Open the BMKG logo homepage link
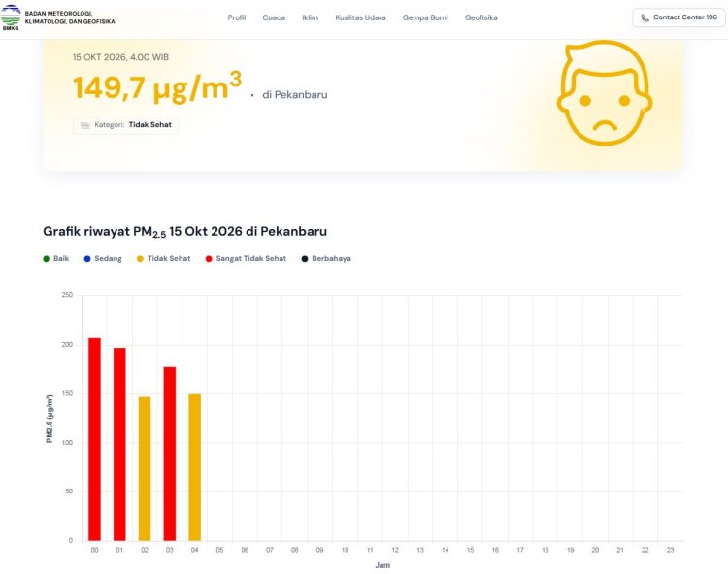The width and height of the screenshot is (728, 574). (11, 17)
